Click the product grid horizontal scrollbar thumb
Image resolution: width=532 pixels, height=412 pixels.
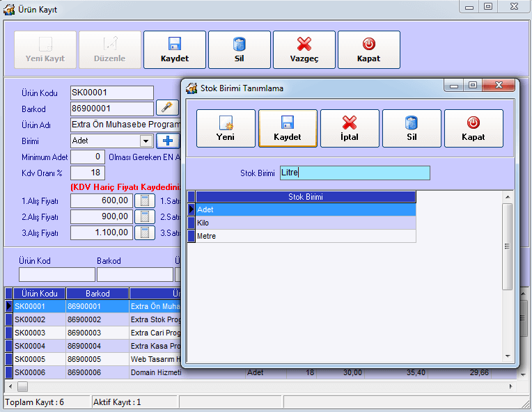pyautogui.click(x=23, y=386)
